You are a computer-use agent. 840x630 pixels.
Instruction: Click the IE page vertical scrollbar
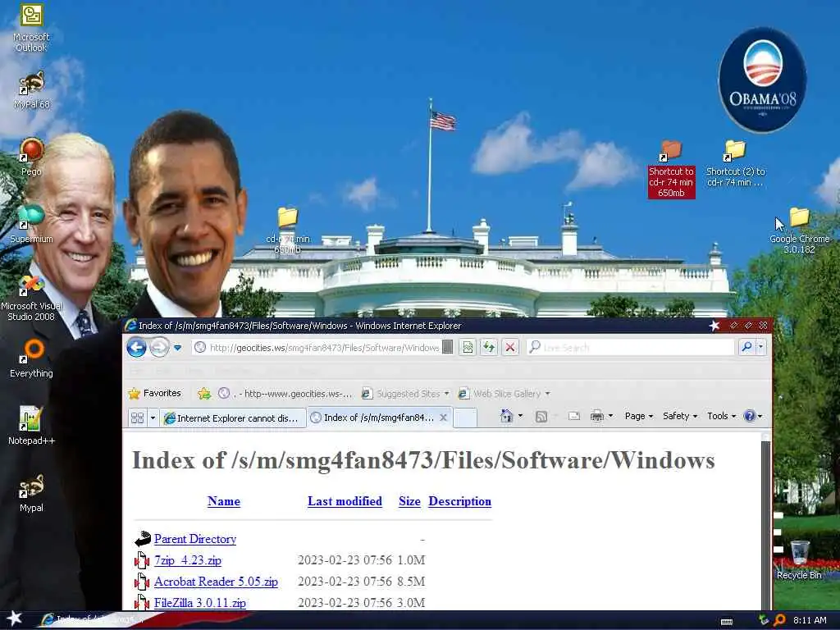(766, 521)
